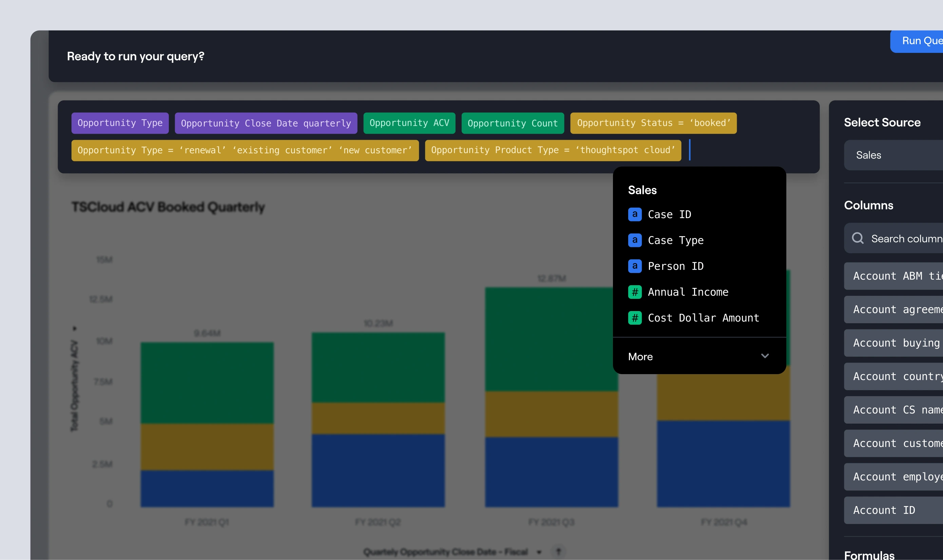This screenshot has width=943, height=560.
Task: Open the Quarterly Opportunity Close Date axis dropdown
Action: [x=539, y=552]
